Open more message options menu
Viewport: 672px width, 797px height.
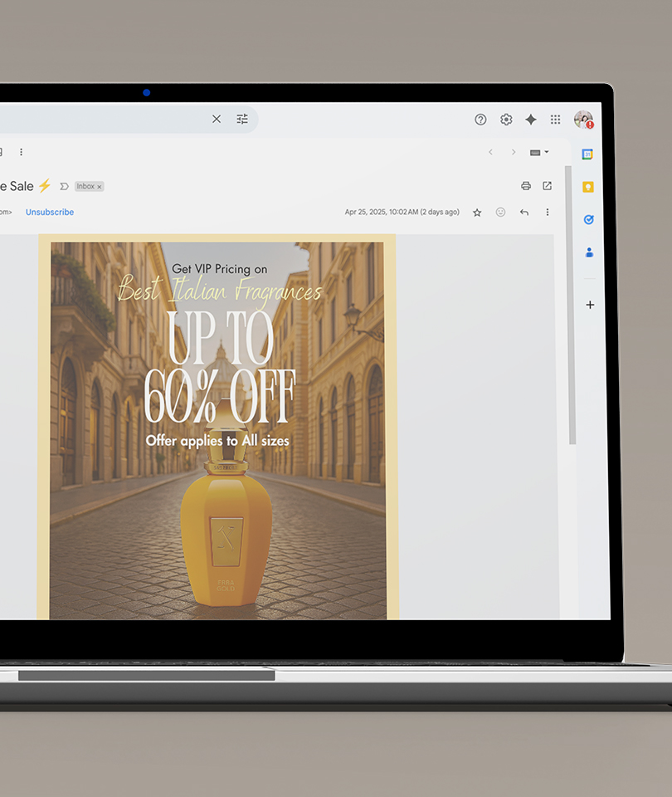tap(547, 212)
